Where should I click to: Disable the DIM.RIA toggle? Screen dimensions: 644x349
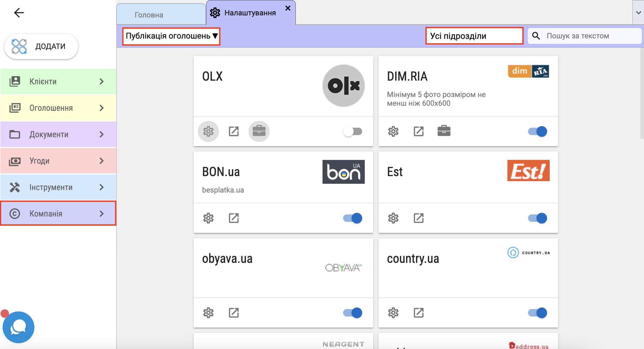pos(537,131)
